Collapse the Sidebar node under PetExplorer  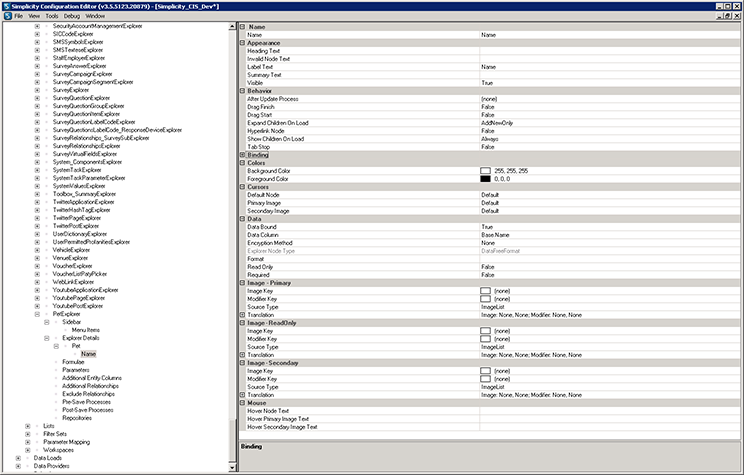[46, 322]
